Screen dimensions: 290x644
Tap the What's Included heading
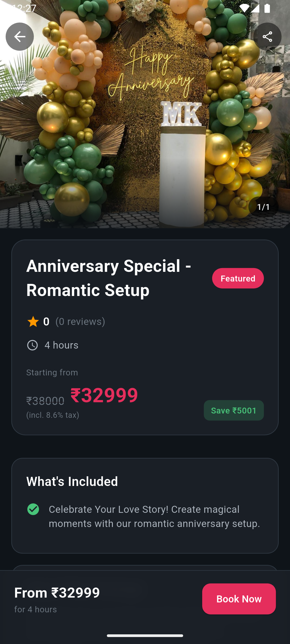coord(72,481)
